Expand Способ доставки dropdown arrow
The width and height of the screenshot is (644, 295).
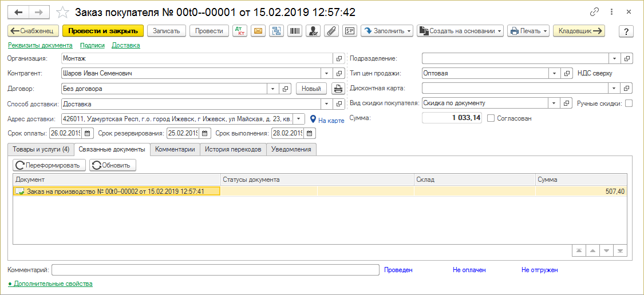click(x=327, y=104)
